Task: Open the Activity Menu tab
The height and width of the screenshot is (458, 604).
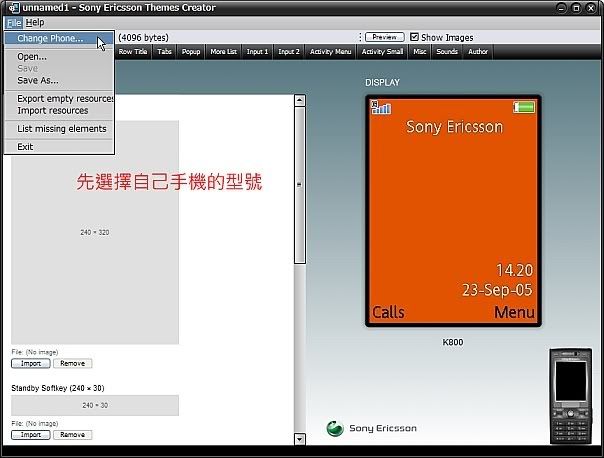Action: (331, 52)
